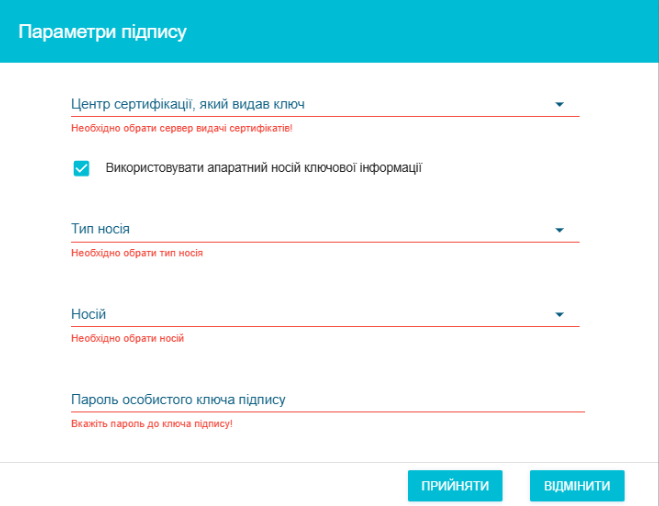Click the Тип носія dropdown arrow

[559, 230]
